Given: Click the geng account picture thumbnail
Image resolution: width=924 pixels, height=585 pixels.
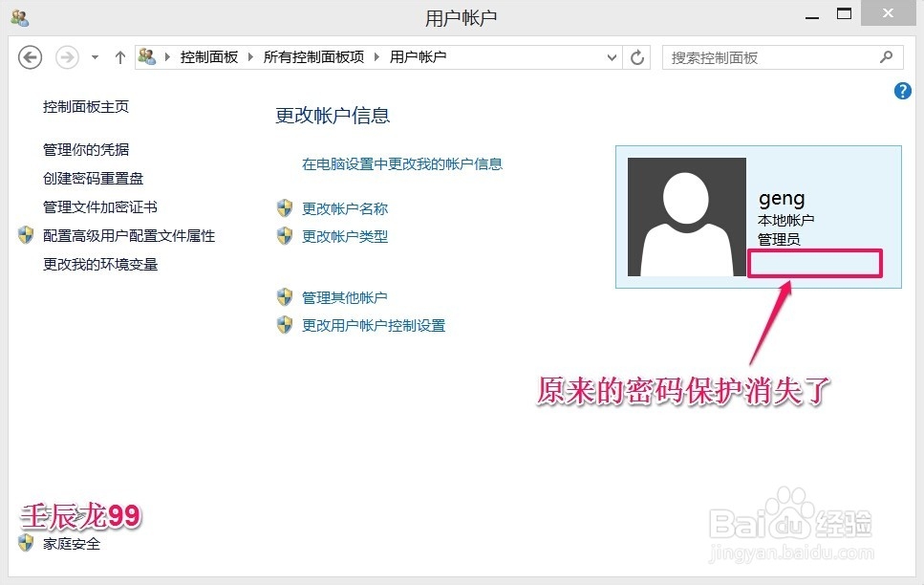Looking at the screenshot, I should tap(686, 215).
